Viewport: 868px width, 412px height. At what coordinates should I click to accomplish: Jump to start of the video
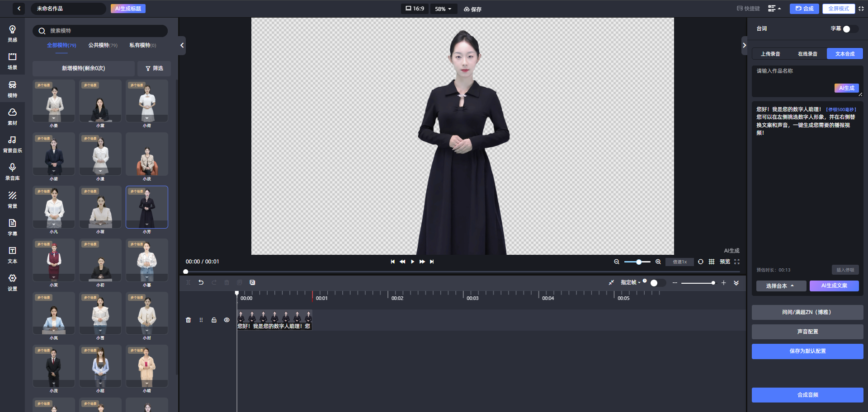pos(392,262)
